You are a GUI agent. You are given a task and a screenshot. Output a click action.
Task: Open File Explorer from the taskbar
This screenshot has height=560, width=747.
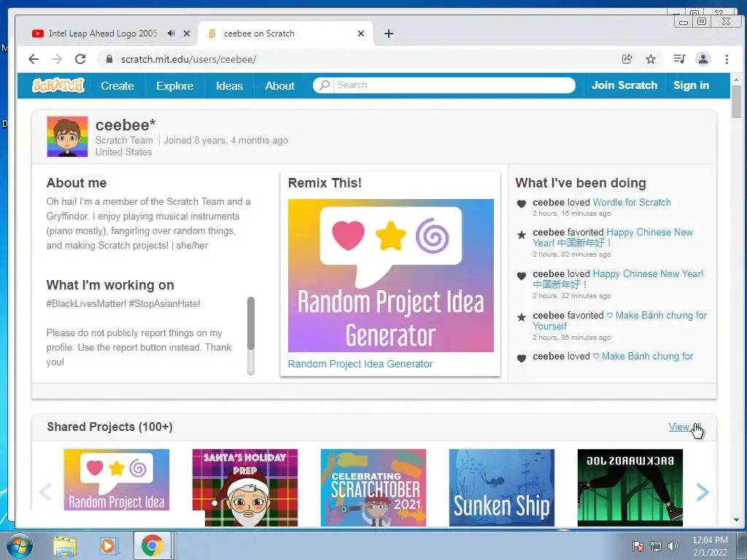65,545
